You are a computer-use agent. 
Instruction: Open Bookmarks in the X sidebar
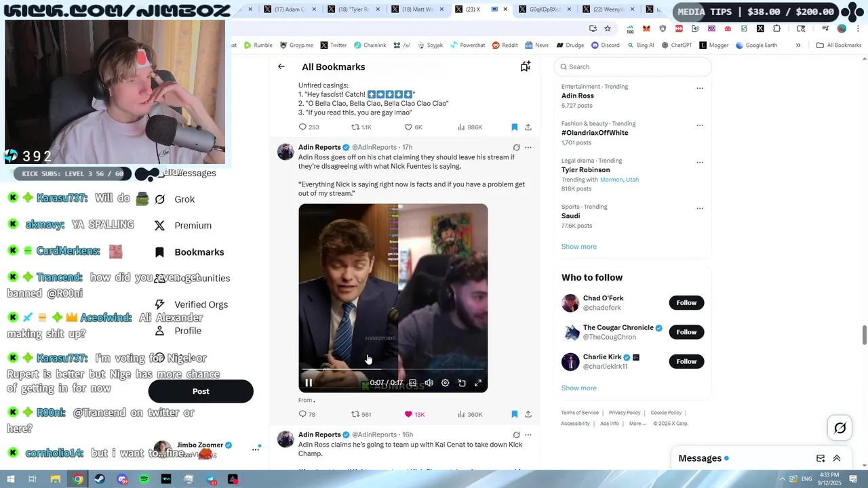tap(190, 252)
